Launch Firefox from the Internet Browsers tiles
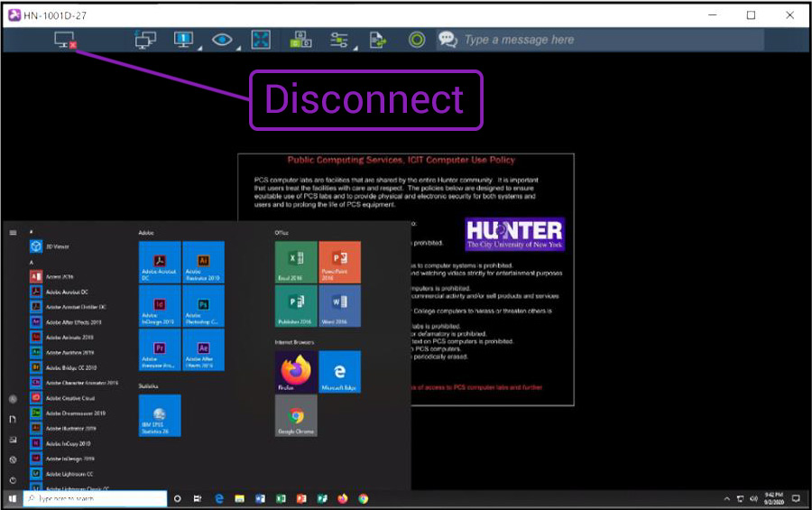This screenshot has height=510, width=812. point(296,372)
